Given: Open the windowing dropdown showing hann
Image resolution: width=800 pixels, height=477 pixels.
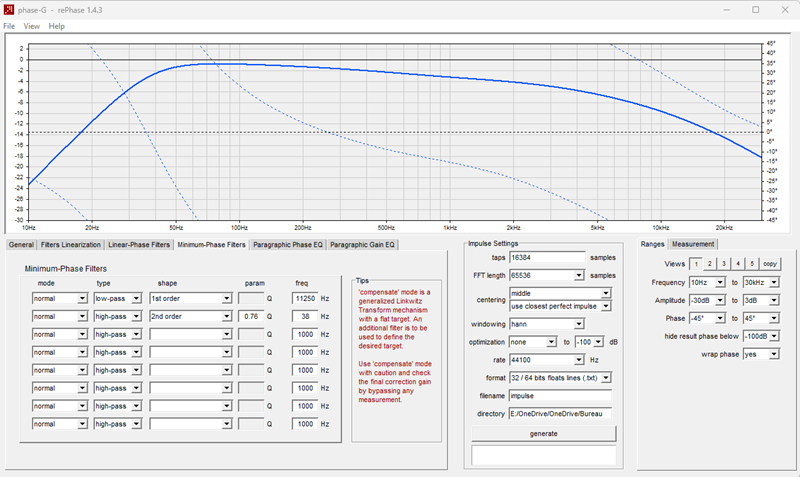Looking at the screenshot, I should coord(546,324).
